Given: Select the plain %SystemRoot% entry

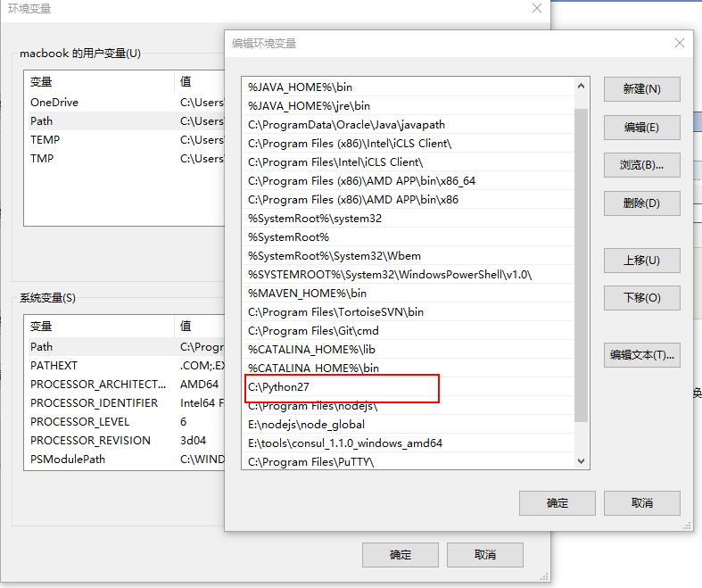Looking at the screenshot, I should click(x=408, y=237).
